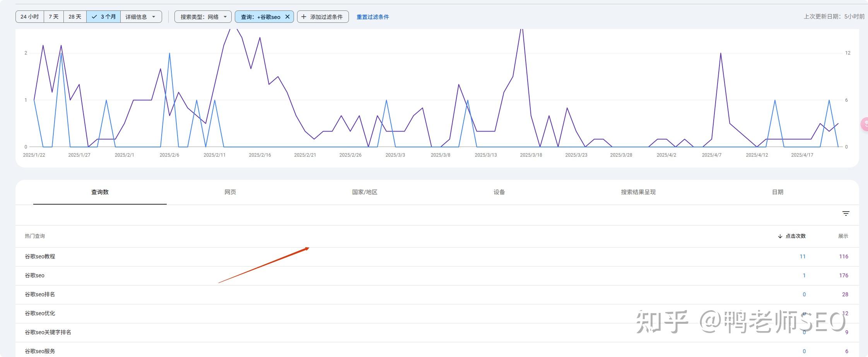Click the 重置过滤条件 link
The image size is (868, 357).
point(372,17)
